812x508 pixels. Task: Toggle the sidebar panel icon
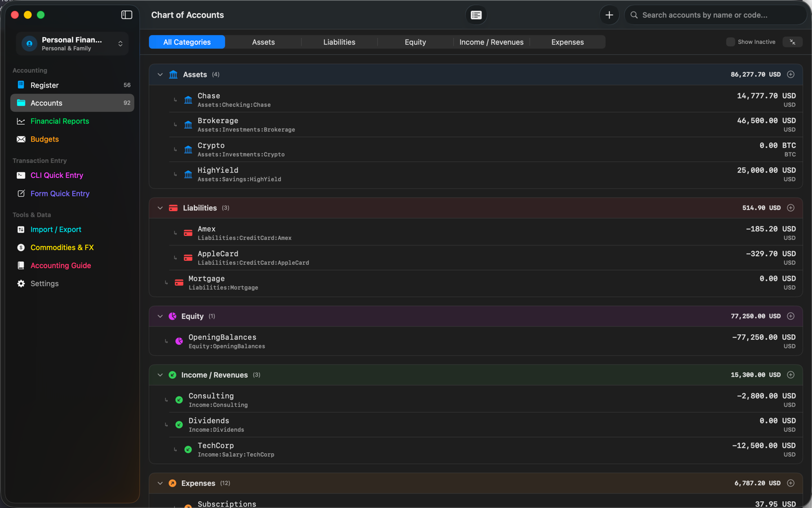[x=127, y=15]
